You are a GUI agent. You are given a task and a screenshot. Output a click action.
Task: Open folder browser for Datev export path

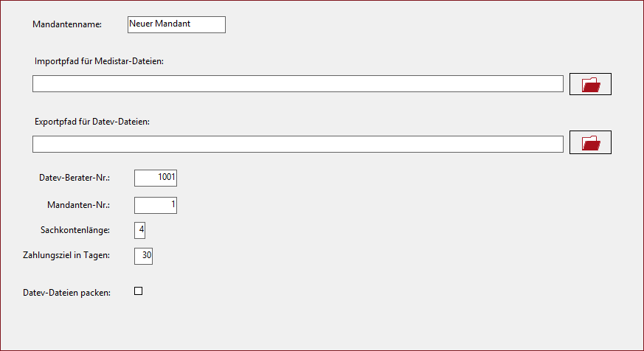point(590,142)
